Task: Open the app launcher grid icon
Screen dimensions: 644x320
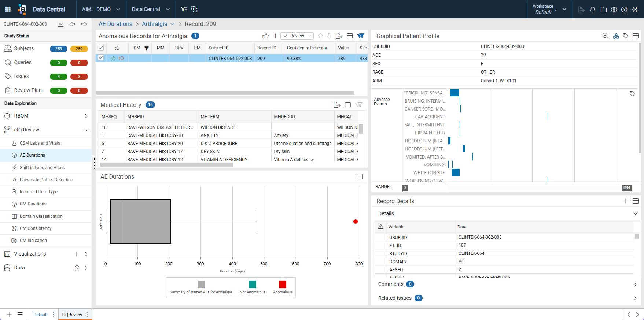Action: [8, 9]
